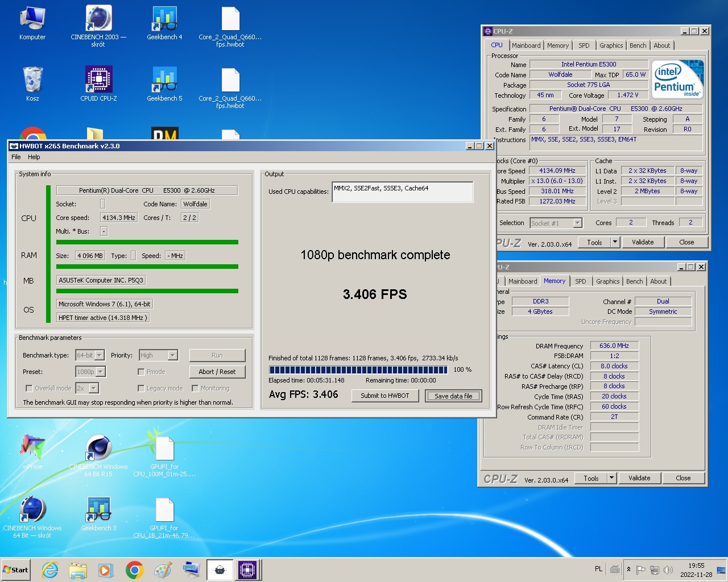Toggle the Overkill mode checkbox
728x582 pixels.
click(29, 388)
